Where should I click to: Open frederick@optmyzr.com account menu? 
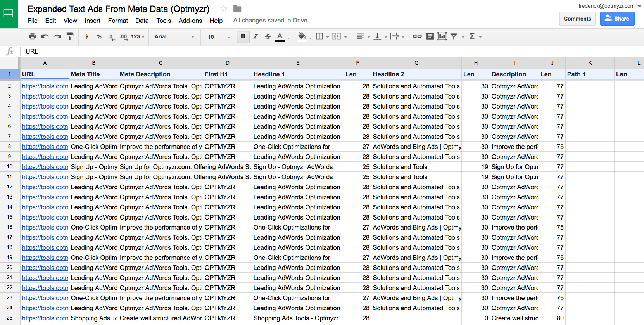610,6
